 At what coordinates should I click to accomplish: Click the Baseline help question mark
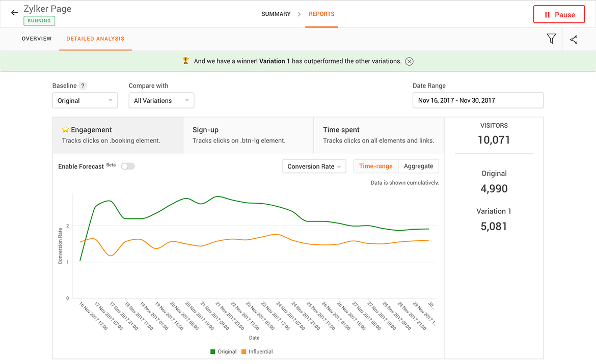click(x=83, y=86)
